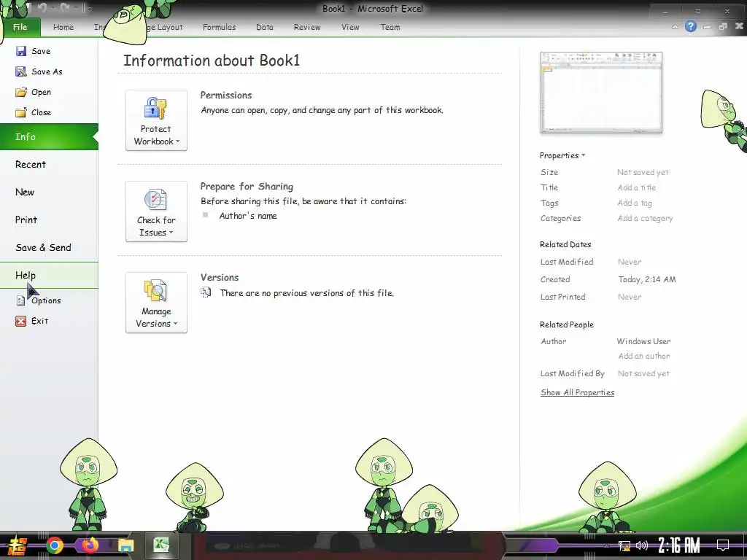This screenshot has height=560, width=747.
Task: Click the red Exit icon
Action: point(21,321)
